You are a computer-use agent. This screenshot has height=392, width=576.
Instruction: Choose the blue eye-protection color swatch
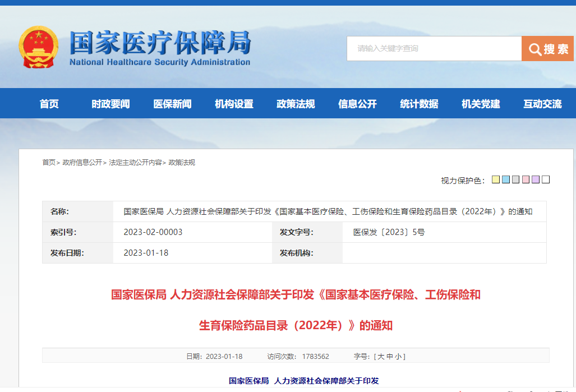coord(506,180)
